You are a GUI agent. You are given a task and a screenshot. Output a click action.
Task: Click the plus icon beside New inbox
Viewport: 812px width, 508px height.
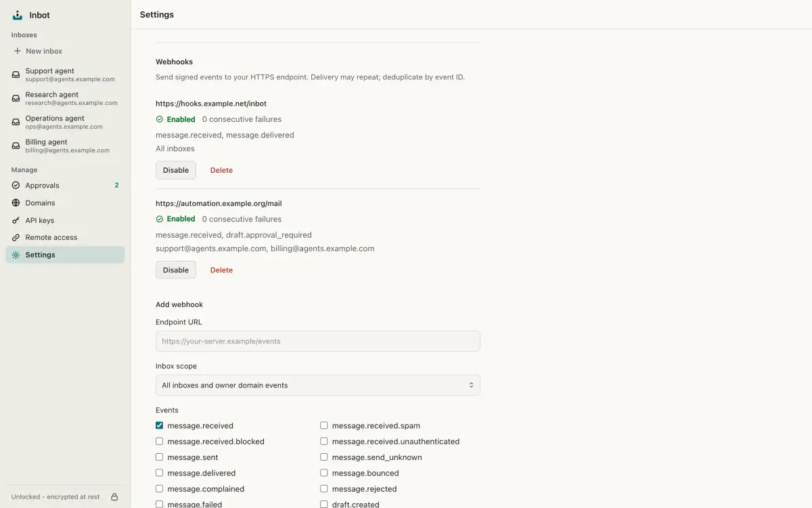[x=18, y=51]
